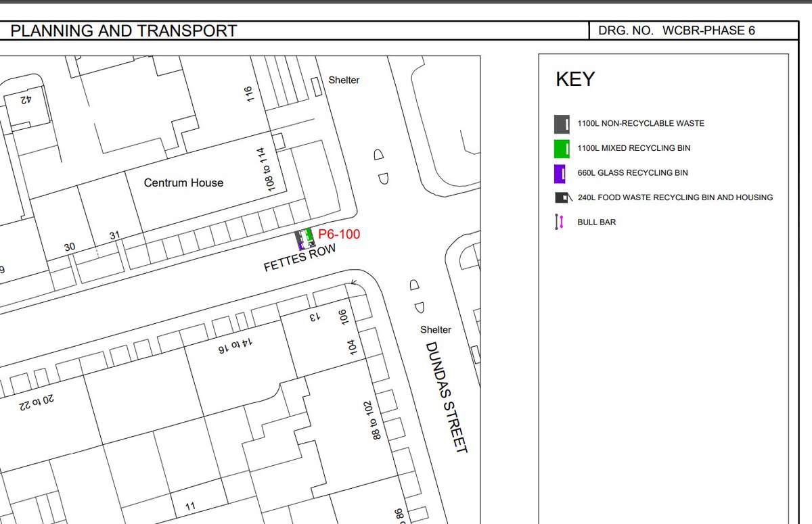Click the 'Shelter' label near building 116
Image resolution: width=812 pixels, height=524 pixels.
[x=344, y=80]
